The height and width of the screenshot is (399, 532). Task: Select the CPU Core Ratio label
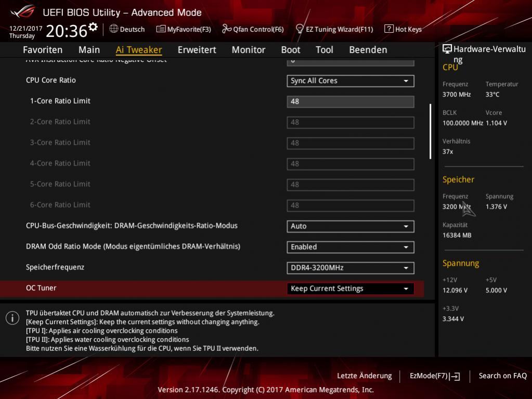[x=51, y=81]
